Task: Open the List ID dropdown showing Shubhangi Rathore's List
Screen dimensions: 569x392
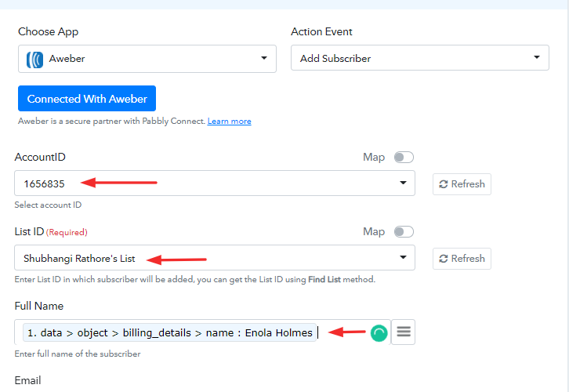Action: tap(215, 258)
